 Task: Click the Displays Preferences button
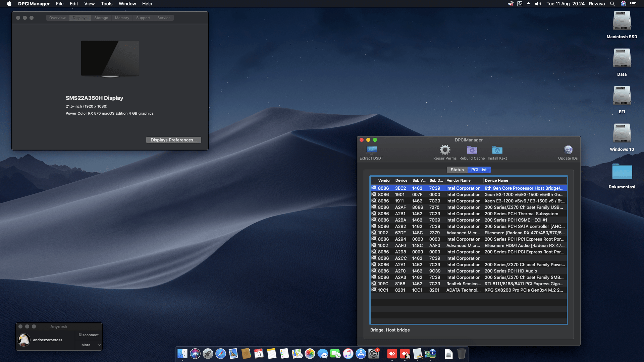click(x=173, y=140)
